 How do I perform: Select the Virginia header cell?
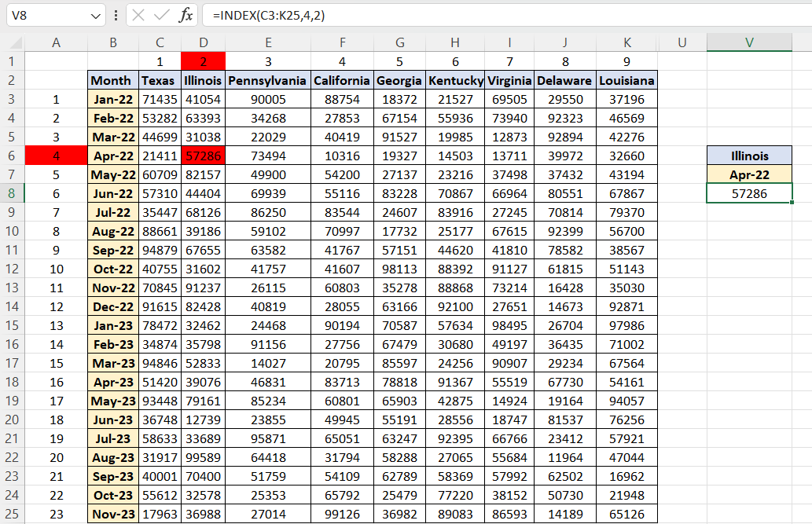[509, 80]
